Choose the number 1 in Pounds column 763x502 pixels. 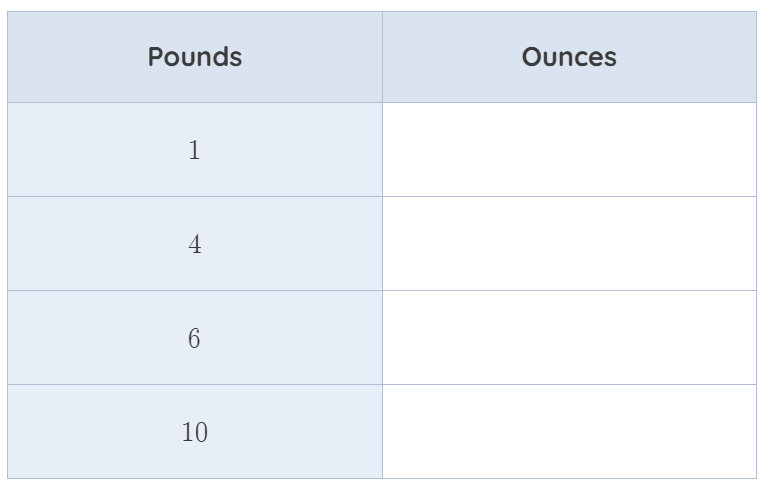[x=194, y=150]
